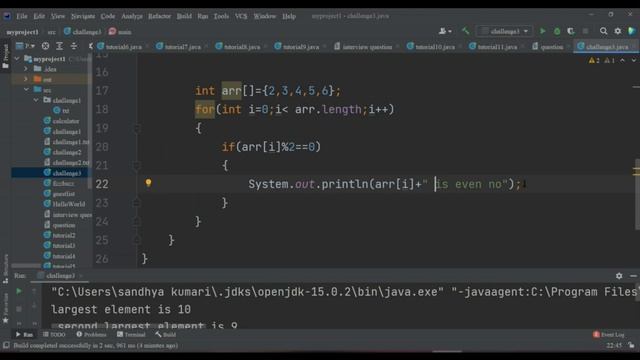Open the challenge3 run configuration dropdown
Screen dimensions: 640x360
pyautogui.click(x=505, y=31)
